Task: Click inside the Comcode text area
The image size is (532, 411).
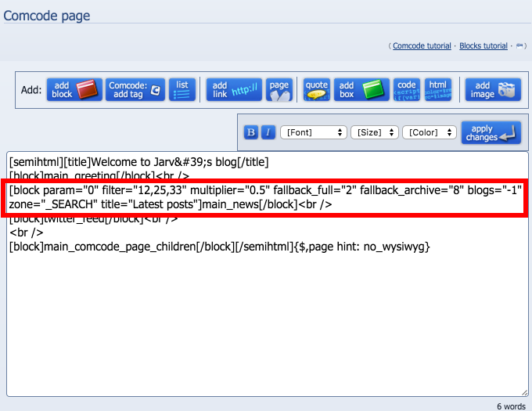Action: point(268,274)
